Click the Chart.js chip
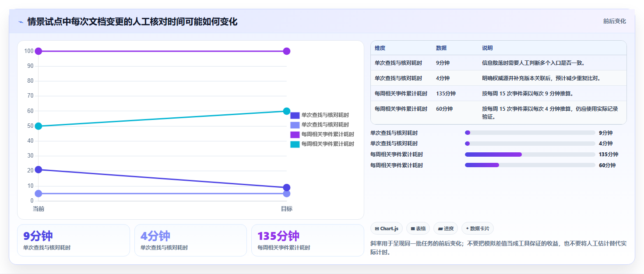Screen dimensions: 644x274 [387, 228]
